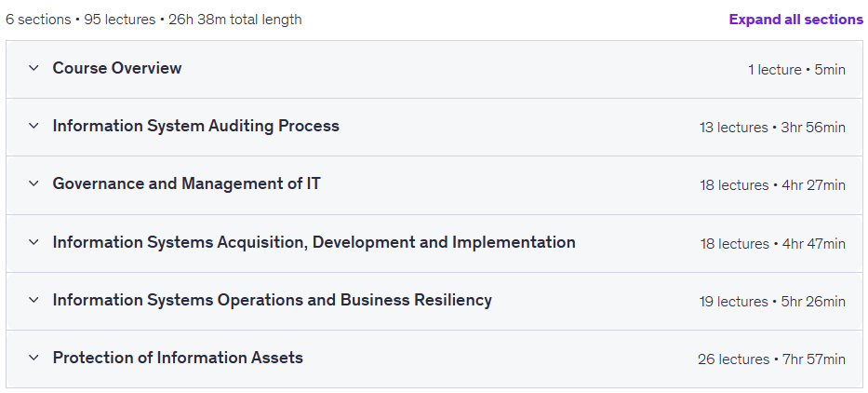
Task: Click Expand all sections link
Action: [796, 20]
